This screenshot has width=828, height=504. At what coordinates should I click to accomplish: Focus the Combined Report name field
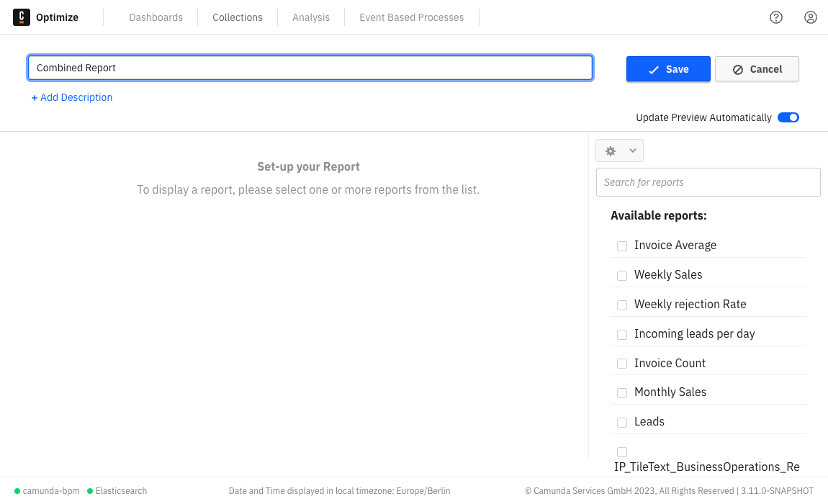(310, 68)
